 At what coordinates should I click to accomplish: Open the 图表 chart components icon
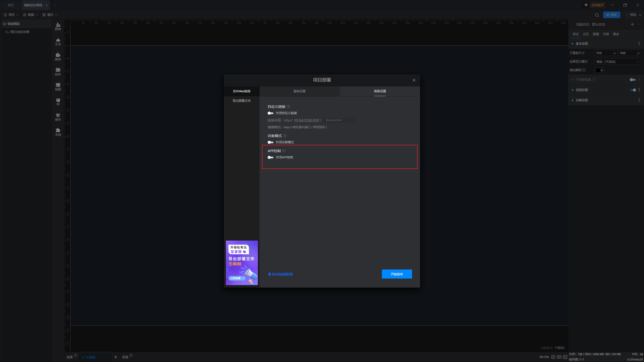(x=58, y=26)
